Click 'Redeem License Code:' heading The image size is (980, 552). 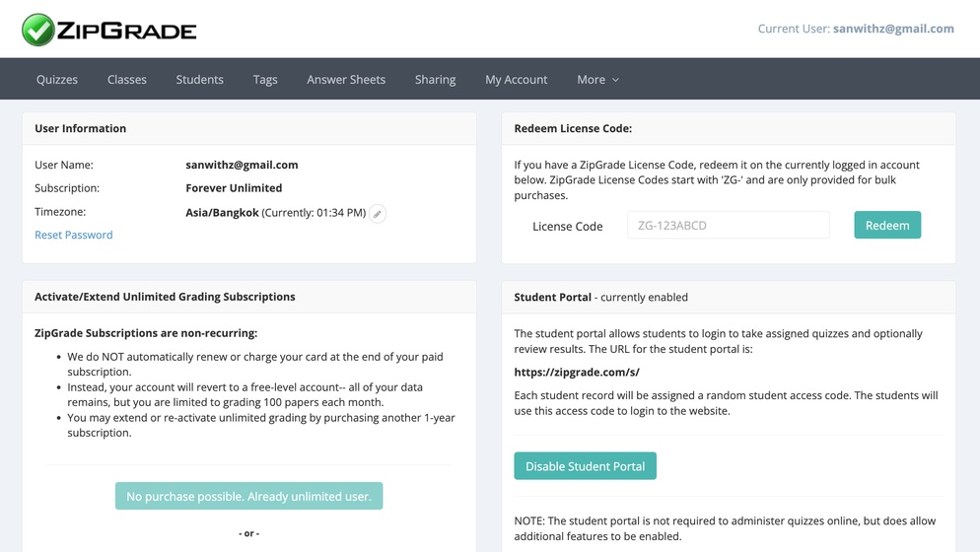(573, 129)
